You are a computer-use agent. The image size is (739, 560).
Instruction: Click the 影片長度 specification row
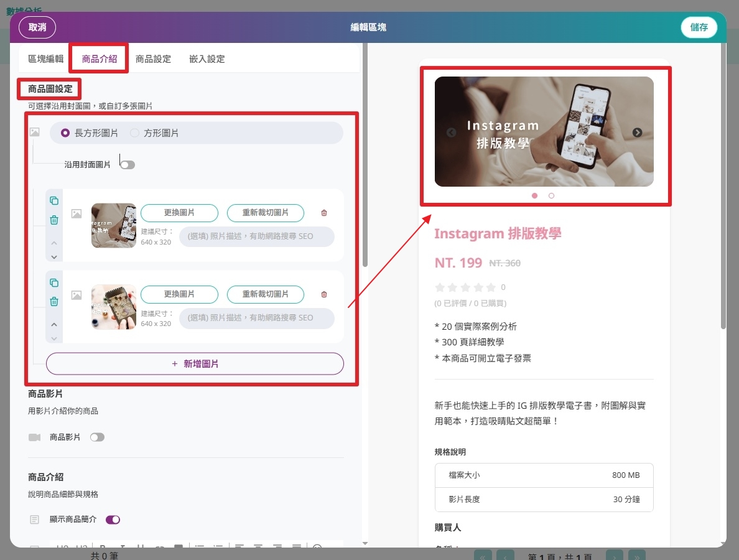(x=544, y=499)
